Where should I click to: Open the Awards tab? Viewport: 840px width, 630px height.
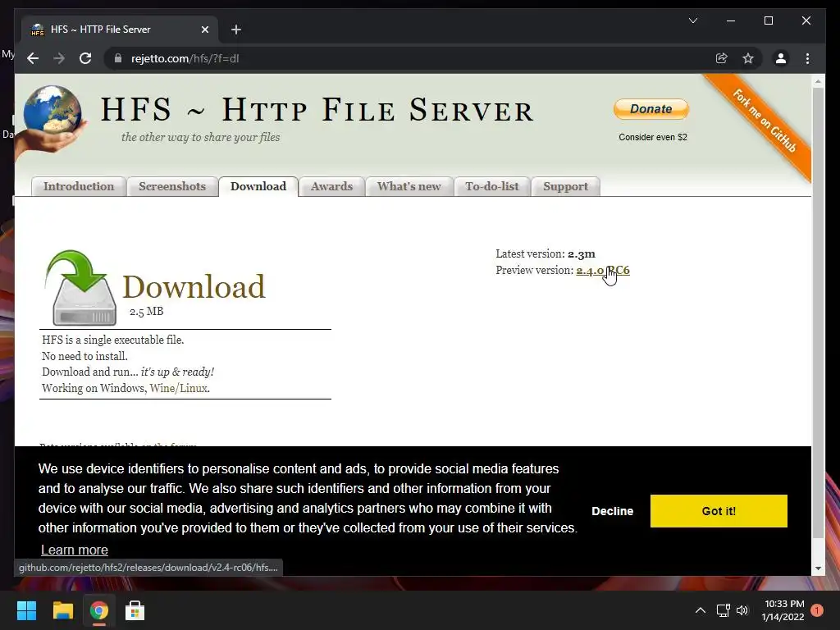(331, 186)
